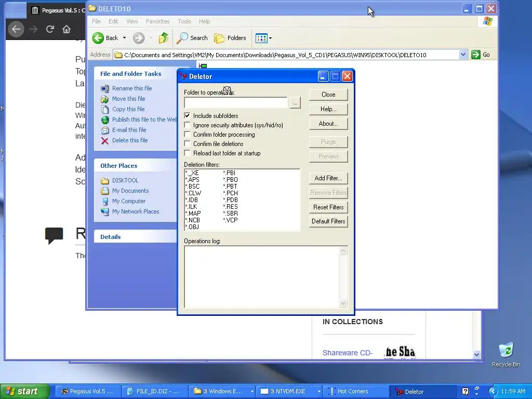Click Move this file task
This screenshot has height=399, width=532.
129,99
